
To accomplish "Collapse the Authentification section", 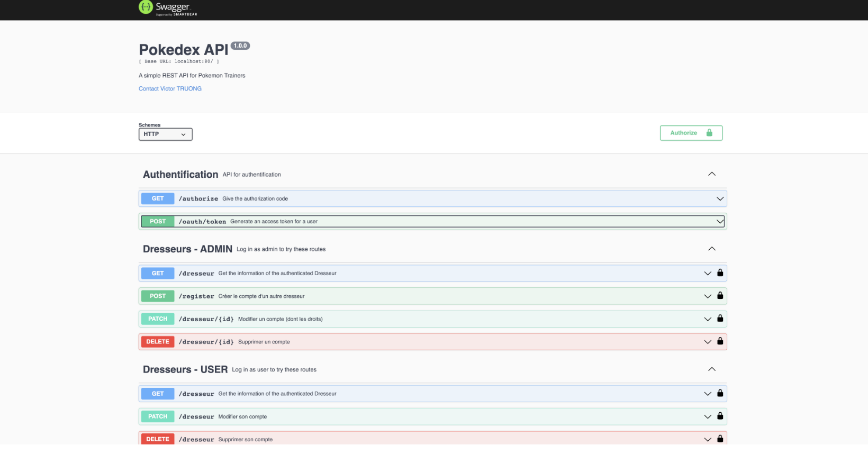I will (711, 174).
